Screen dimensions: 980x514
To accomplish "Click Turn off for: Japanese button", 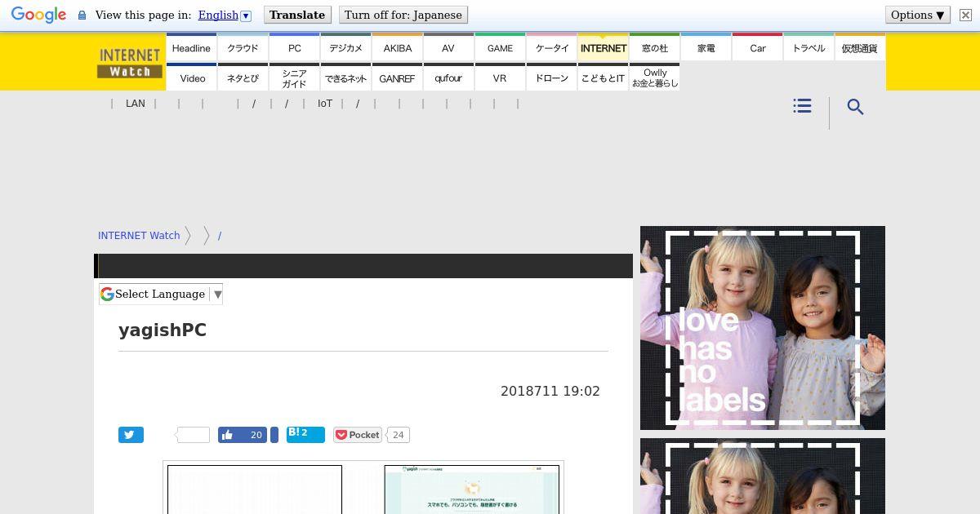I will [403, 15].
